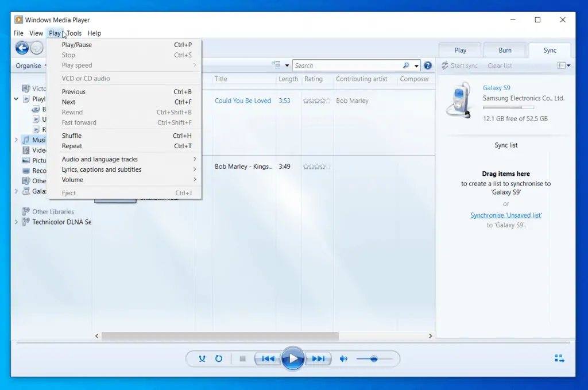Open the Tools menu
Image resolution: width=588 pixels, height=390 pixels.
pos(73,33)
